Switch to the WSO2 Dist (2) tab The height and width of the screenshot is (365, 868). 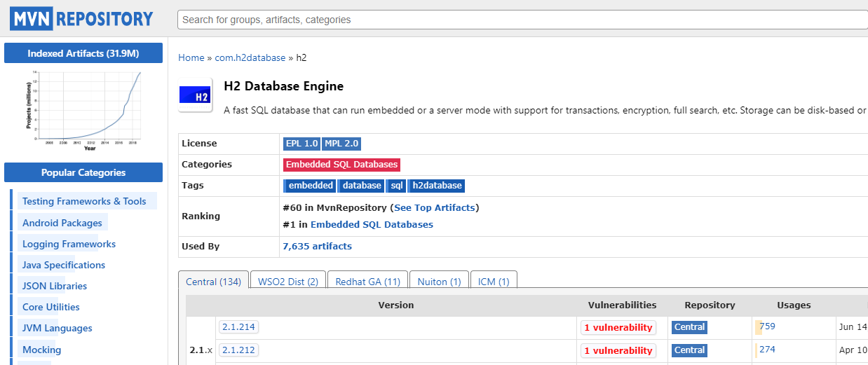288,282
